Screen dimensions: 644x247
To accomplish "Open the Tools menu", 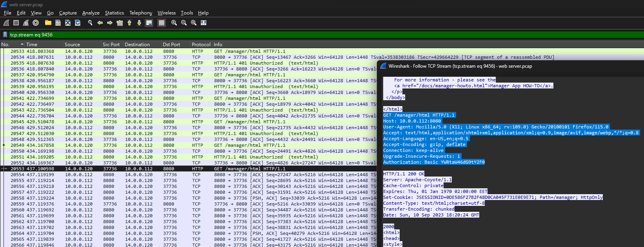I will (x=187, y=13).
